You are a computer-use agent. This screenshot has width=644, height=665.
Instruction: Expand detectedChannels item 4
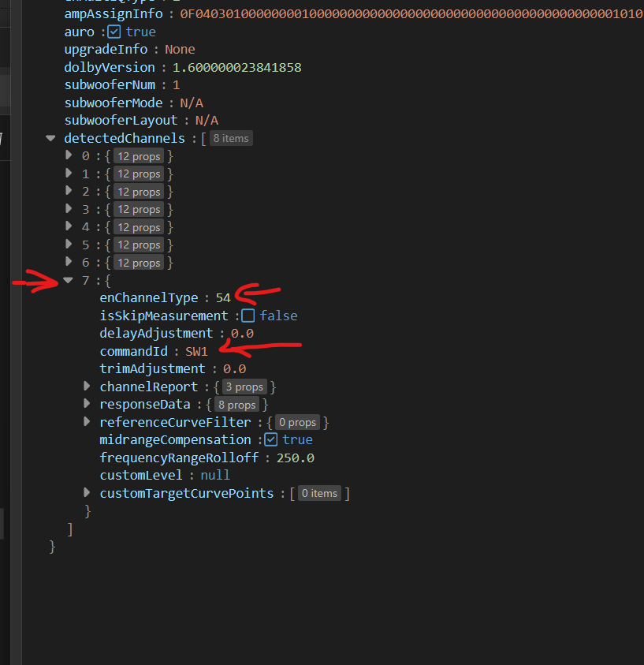tap(69, 227)
